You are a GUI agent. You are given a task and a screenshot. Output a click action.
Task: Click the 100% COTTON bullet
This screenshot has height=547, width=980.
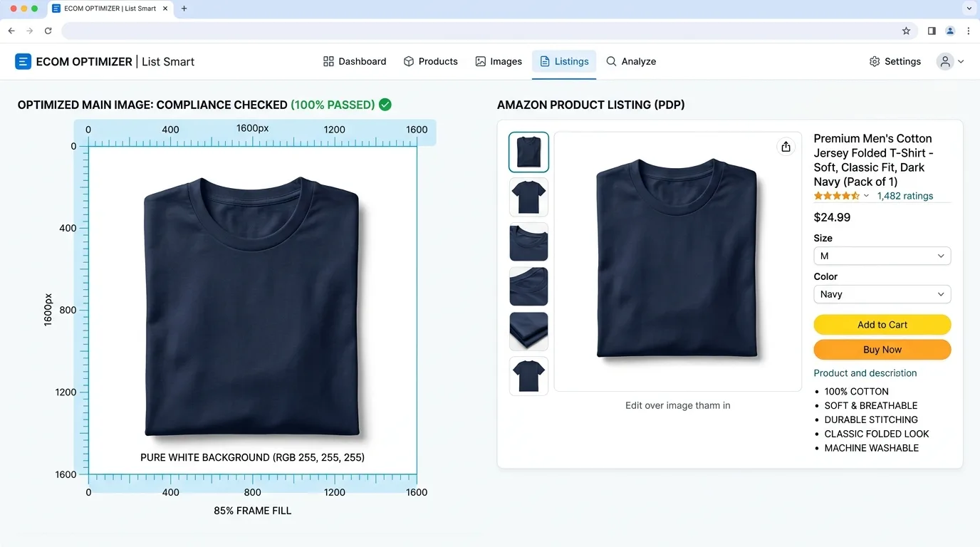pyautogui.click(x=856, y=391)
